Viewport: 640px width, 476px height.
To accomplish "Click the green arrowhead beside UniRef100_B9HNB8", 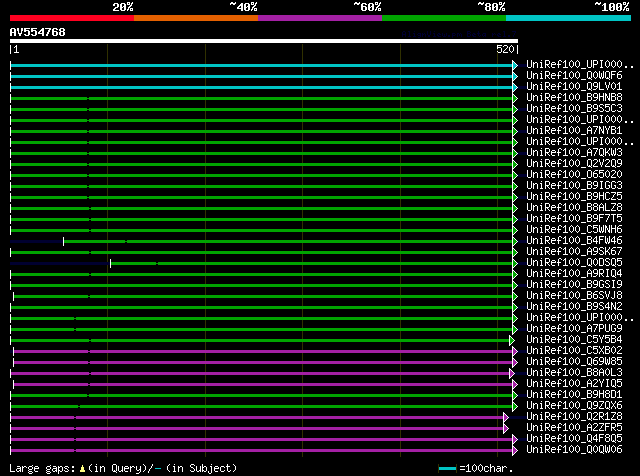I will 515,98.
